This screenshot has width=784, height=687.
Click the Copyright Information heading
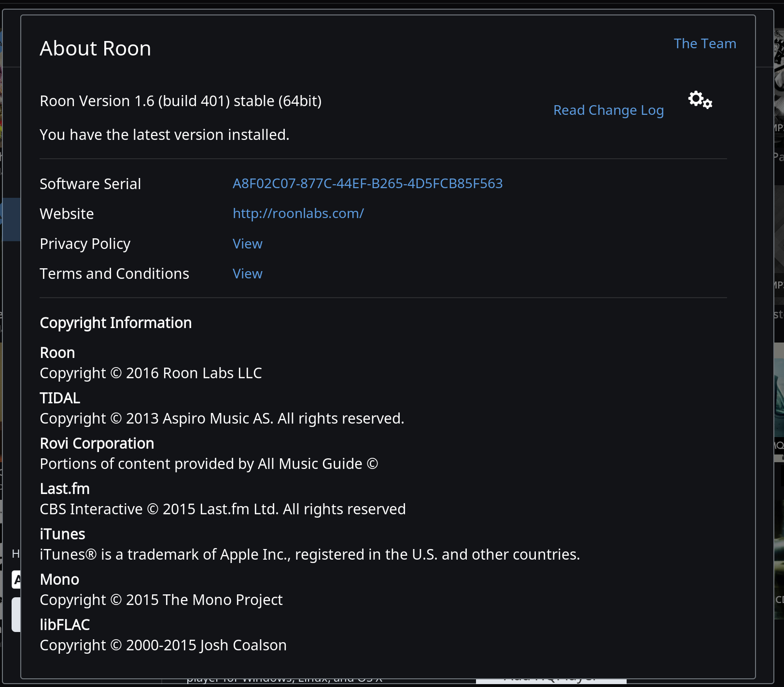(116, 323)
